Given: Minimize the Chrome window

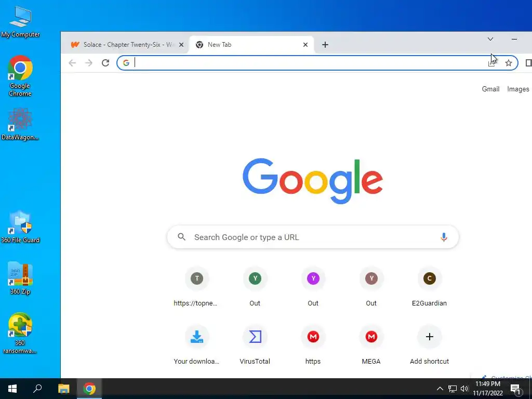Looking at the screenshot, I should point(514,39).
